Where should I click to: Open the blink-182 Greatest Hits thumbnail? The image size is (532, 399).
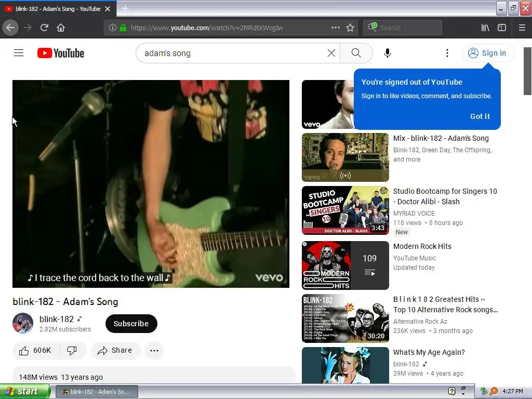click(x=345, y=318)
